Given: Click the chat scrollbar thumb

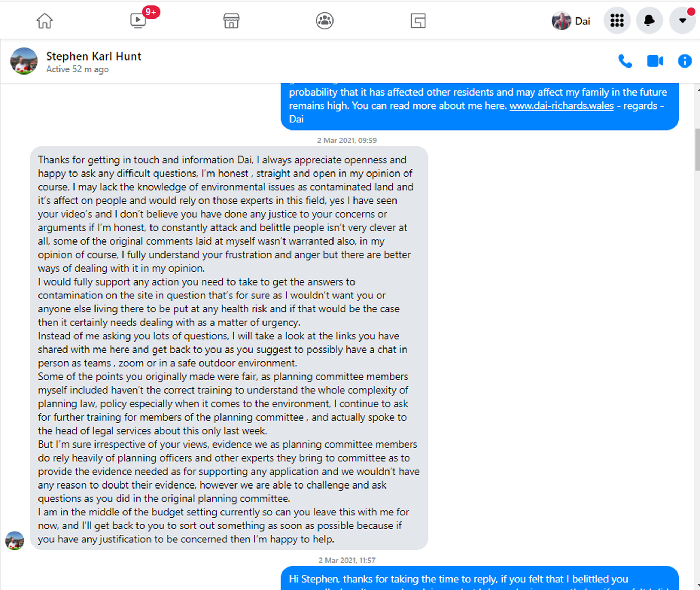Looking at the screenshot, I should (x=697, y=150).
